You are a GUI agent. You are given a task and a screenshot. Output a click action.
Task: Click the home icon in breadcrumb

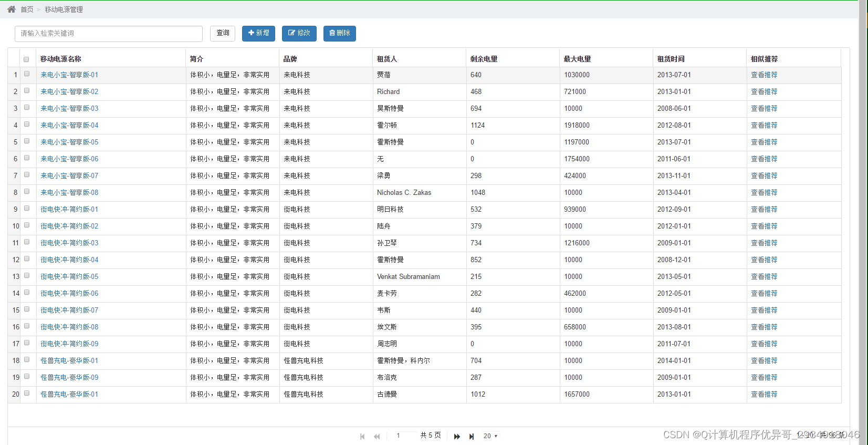pos(12,9)
